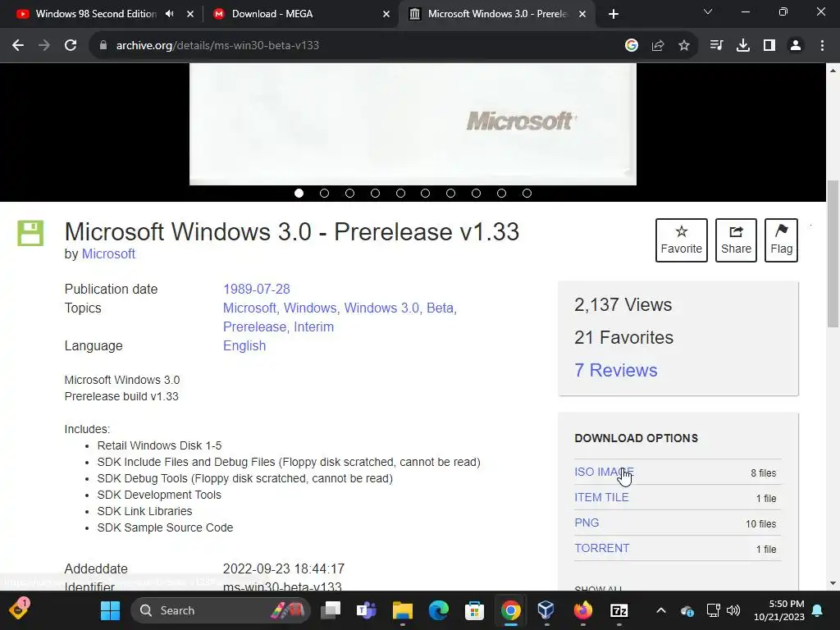
Task: Open Chrome downloads icon
Action: point(743,46)
